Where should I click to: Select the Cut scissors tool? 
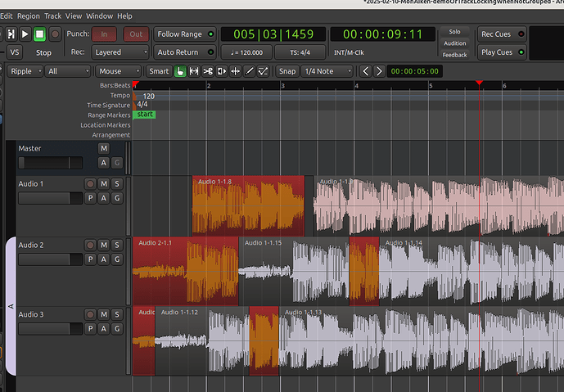click(x=208, y=71)
